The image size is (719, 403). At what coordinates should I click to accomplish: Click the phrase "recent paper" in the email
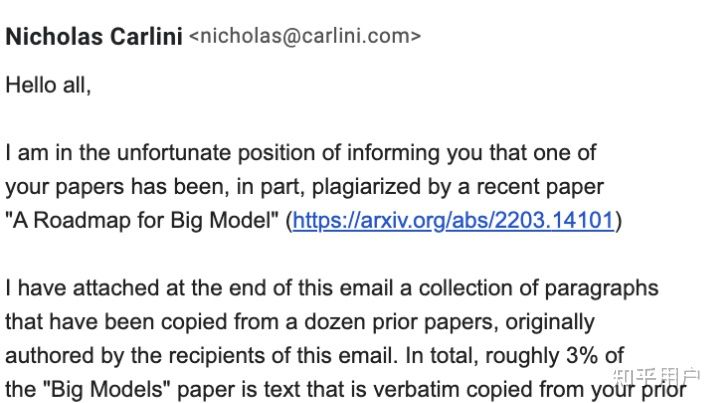[x=540, y=188]
